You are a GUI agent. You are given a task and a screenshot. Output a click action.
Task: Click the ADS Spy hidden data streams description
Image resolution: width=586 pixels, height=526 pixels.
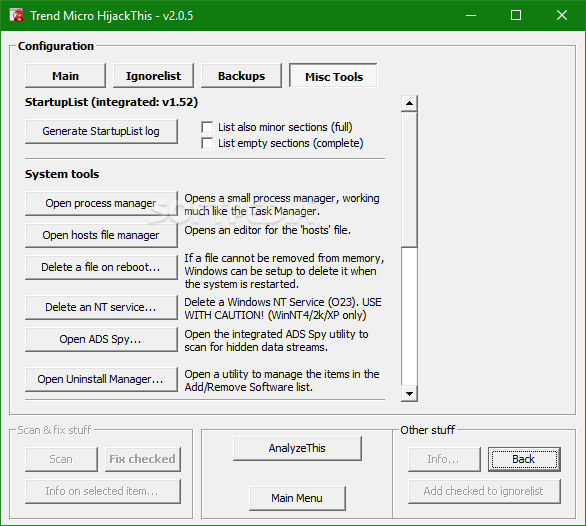[277, 341]
